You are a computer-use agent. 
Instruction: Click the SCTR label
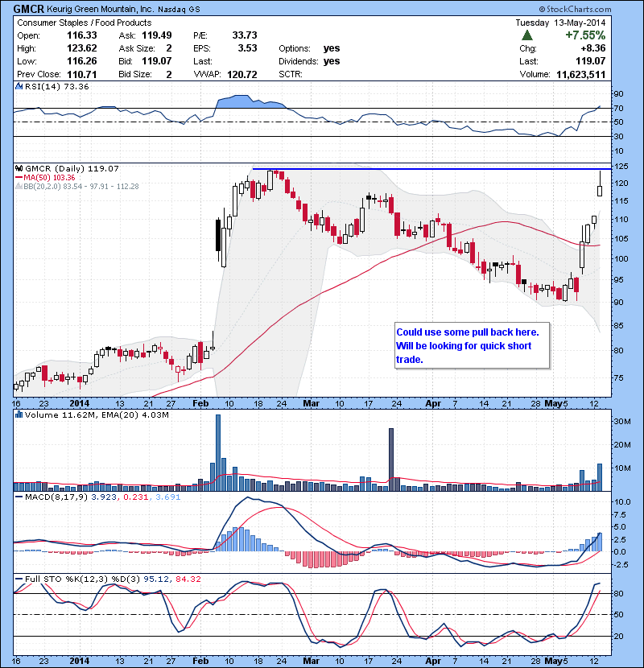(291, 74)
